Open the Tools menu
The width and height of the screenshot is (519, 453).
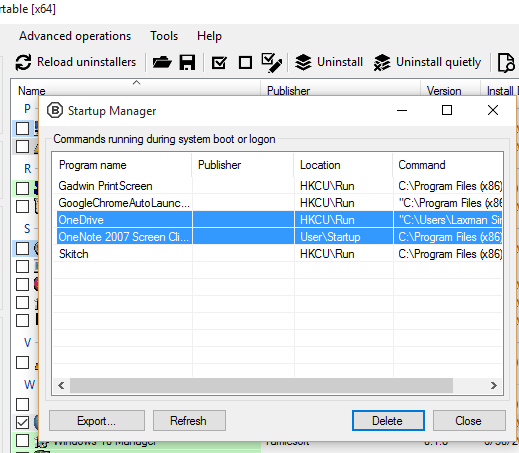tap(164, 36)
